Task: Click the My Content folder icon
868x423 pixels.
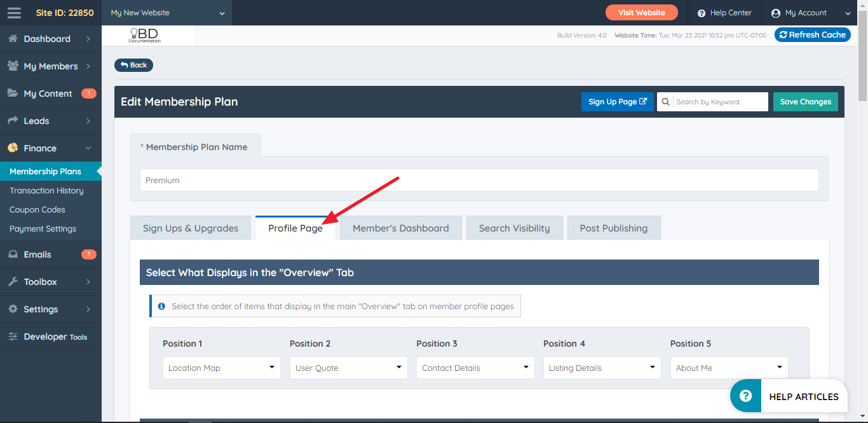Action: click(x=13, y=94)
